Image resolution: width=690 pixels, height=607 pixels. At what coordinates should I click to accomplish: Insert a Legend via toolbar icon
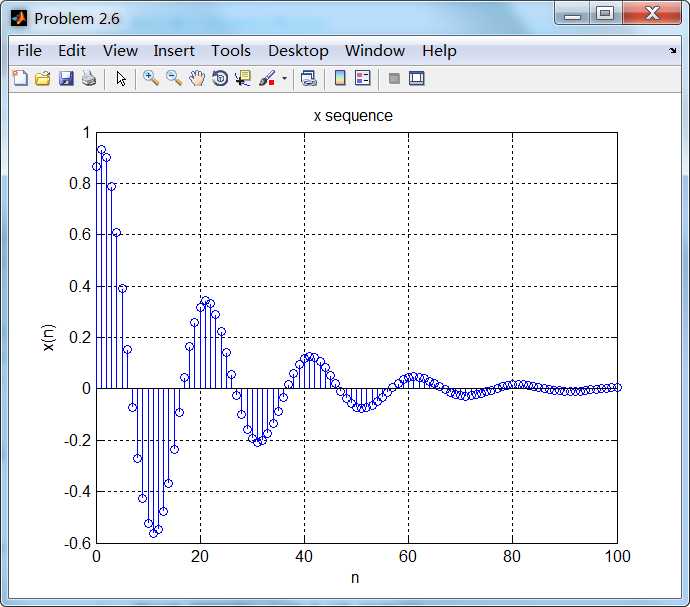pos(363,78)
